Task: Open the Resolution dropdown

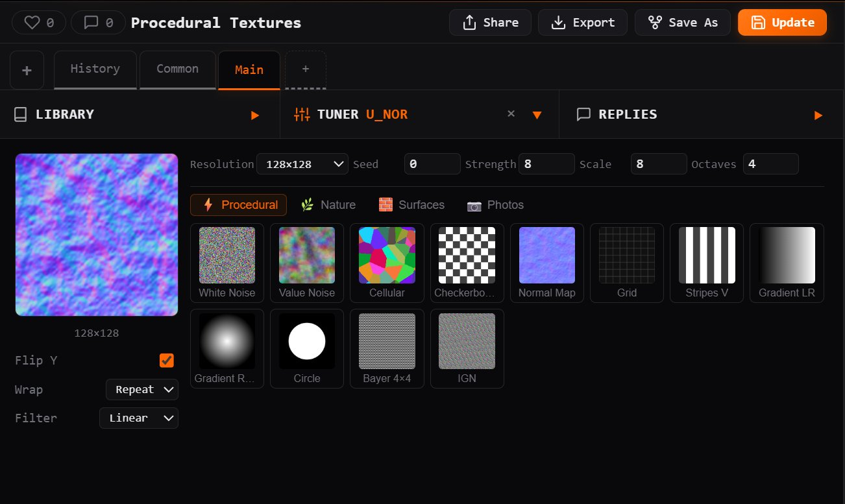Action: click(302, 164)
